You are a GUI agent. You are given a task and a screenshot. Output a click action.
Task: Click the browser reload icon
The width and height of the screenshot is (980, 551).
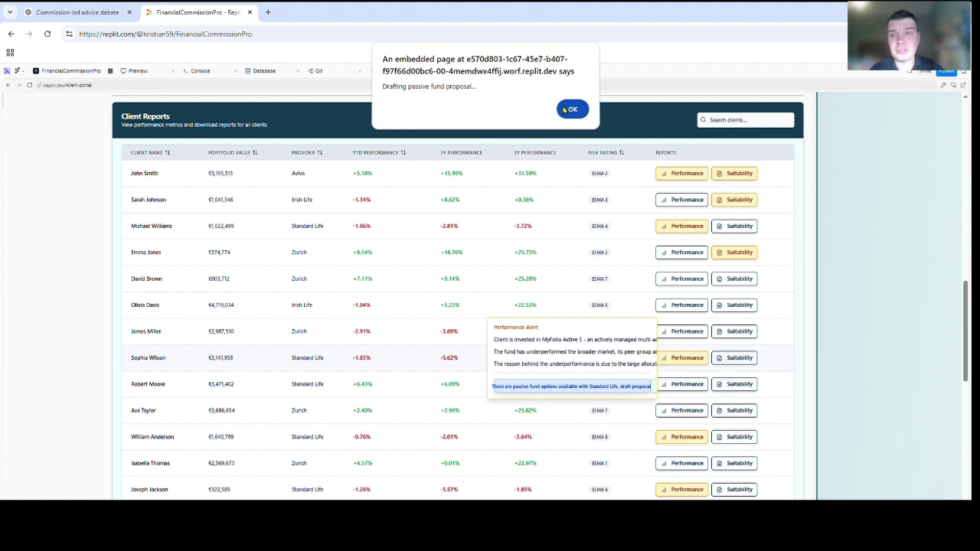(47, 34)
